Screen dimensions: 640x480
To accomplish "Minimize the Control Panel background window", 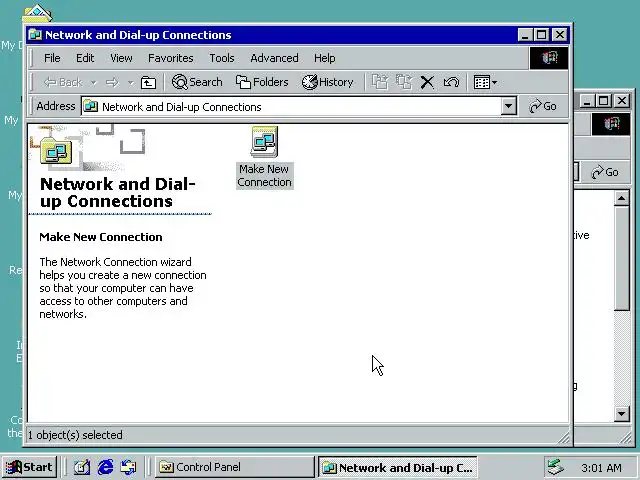I will click(x=587, y=101).
